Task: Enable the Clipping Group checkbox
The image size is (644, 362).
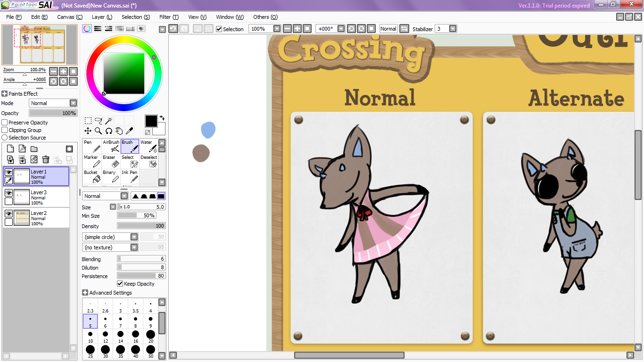Action: 5,130
